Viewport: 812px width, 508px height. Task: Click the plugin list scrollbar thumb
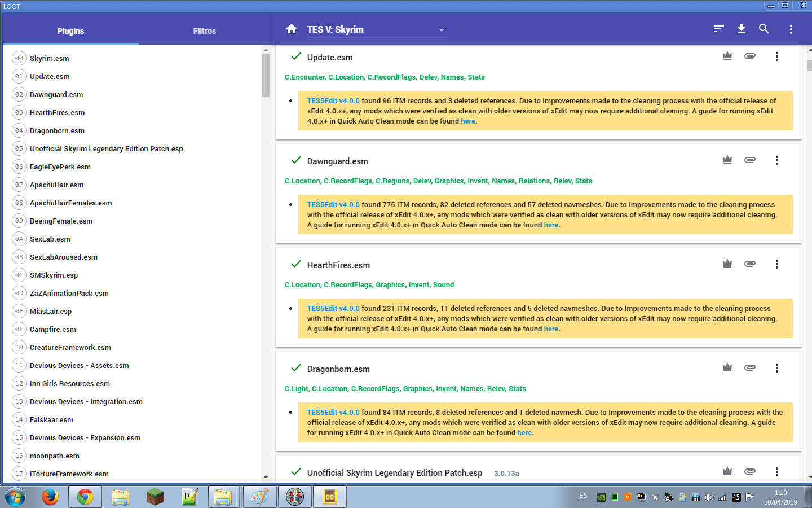tap(266, 76)
